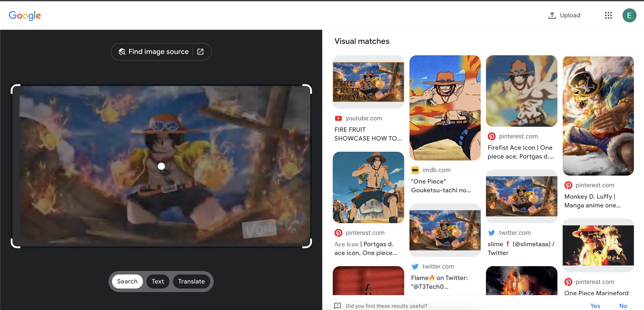Click the Upload arrow icon
The width and height of the screenshot is (644, 310).
[x=552, y=16]
